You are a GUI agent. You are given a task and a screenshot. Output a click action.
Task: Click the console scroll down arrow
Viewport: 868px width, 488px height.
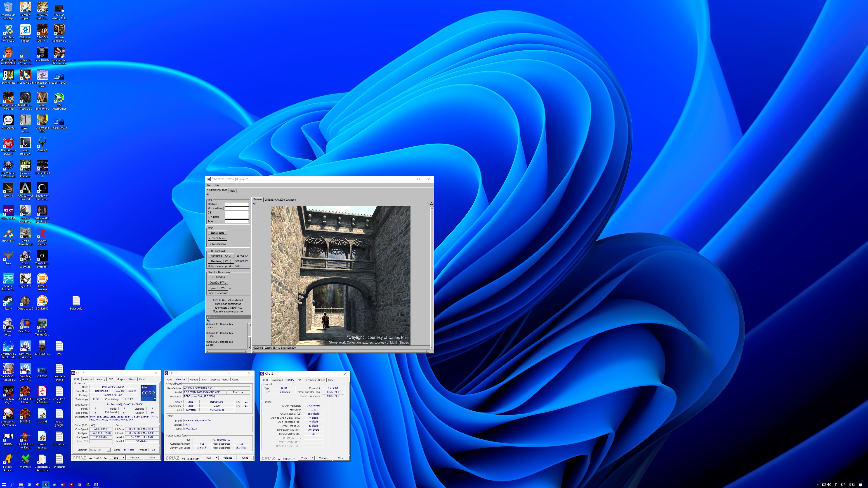point(249,347)
